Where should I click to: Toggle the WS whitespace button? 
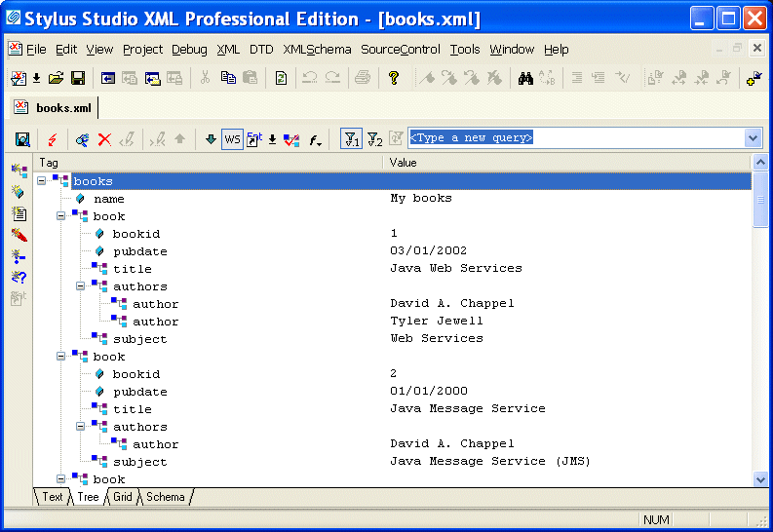pos(232,139)
